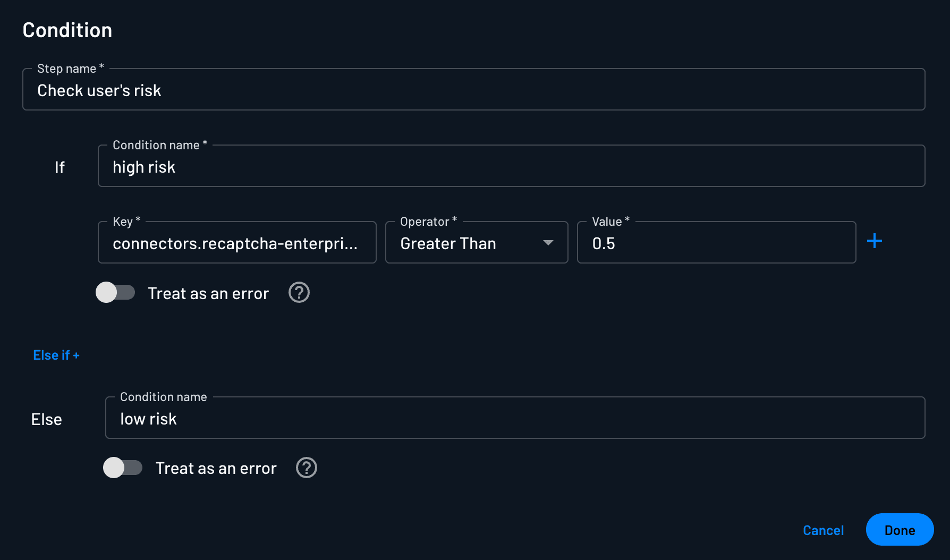Confirm the condition with Done
This screenshot has height=560, width=950.
coord(900,530)
